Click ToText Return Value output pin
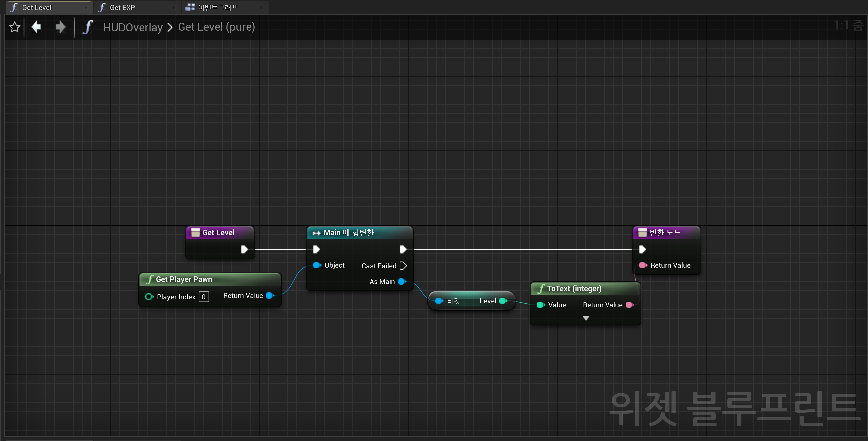868x441 pixels. click(629, 305)
